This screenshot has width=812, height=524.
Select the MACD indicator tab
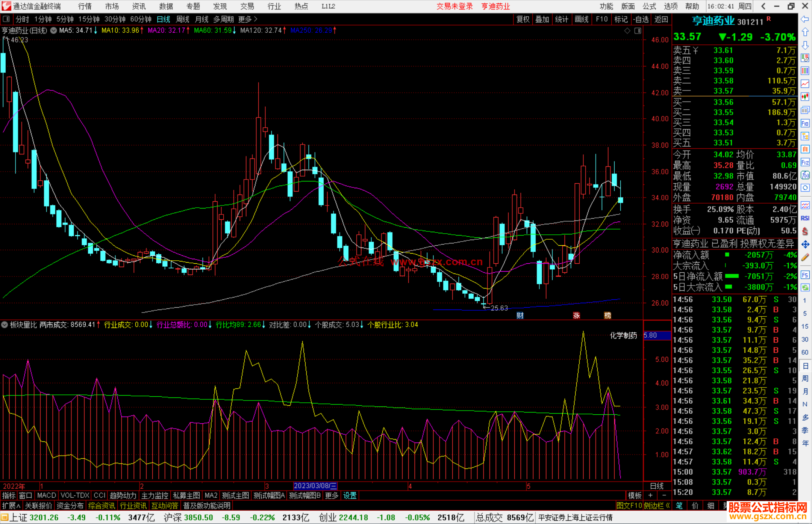[x=47, y=495]
